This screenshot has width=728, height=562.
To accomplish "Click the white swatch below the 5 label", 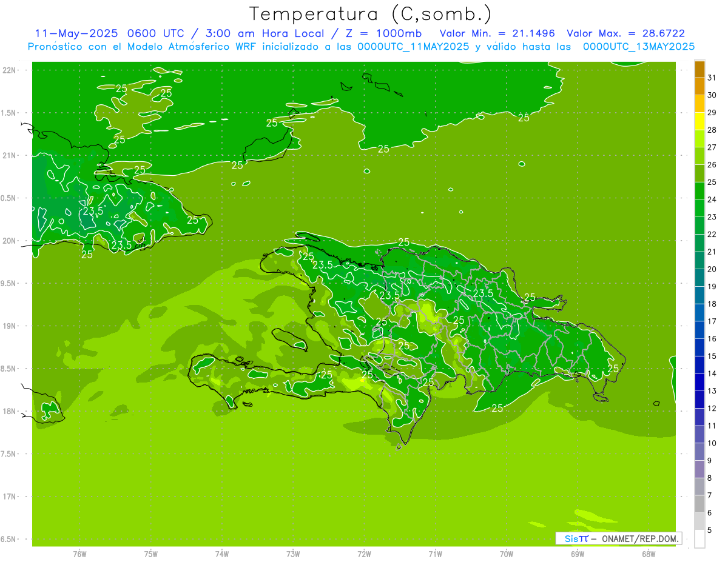I will click(699, 539).
